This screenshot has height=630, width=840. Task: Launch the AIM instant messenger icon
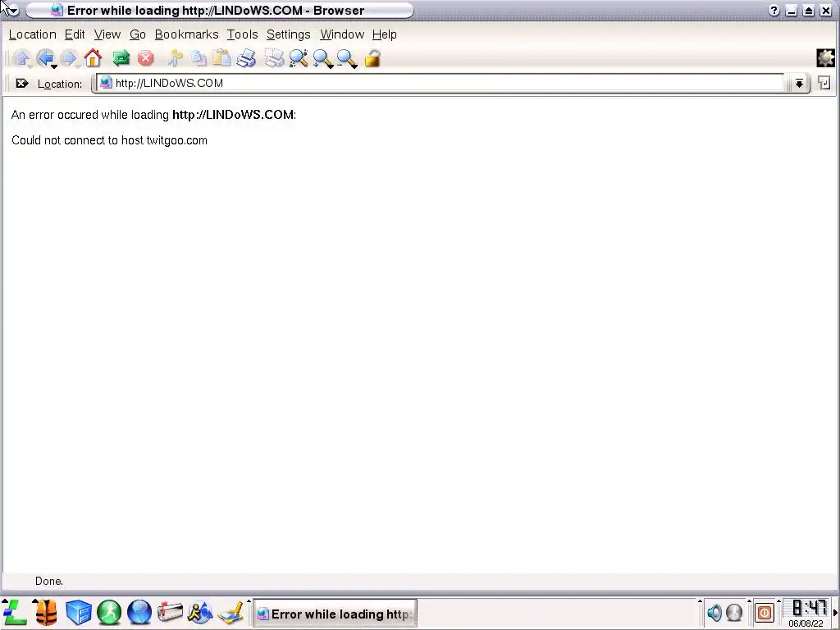(x=200, y=612)
